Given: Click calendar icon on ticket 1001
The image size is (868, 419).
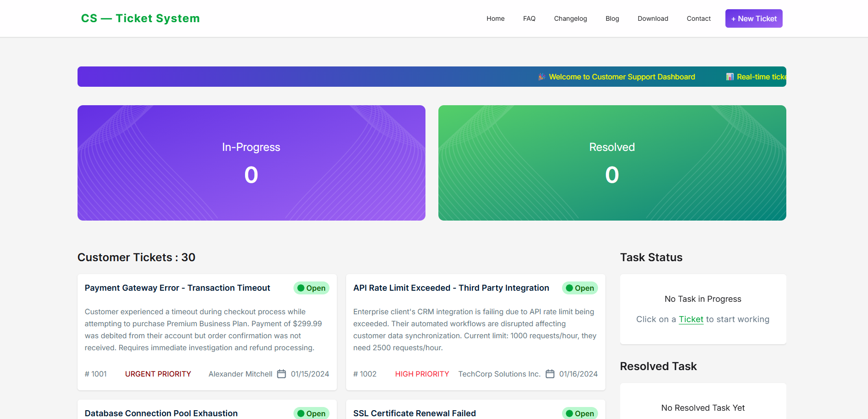Looking at the screenshot, I should pos(281,374).
